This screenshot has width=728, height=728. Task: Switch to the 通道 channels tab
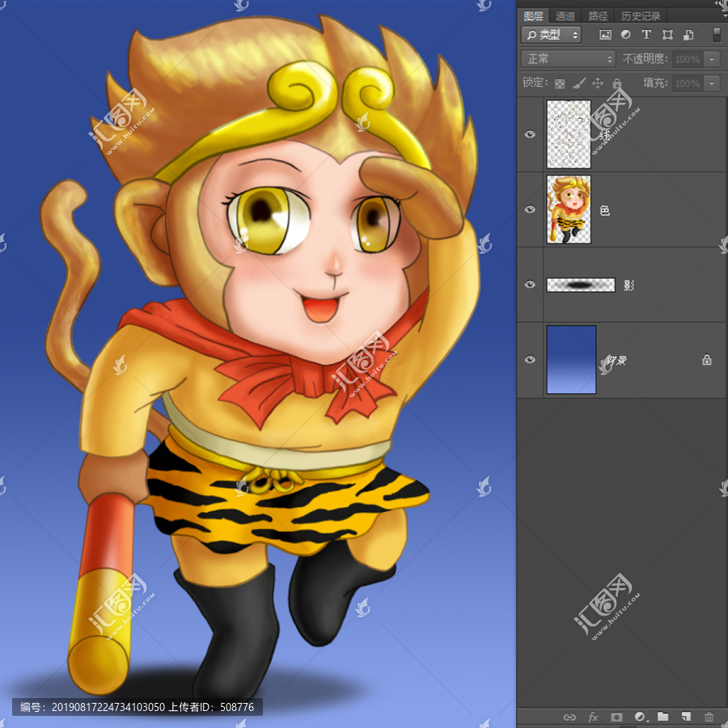click(x=565, y=16)
